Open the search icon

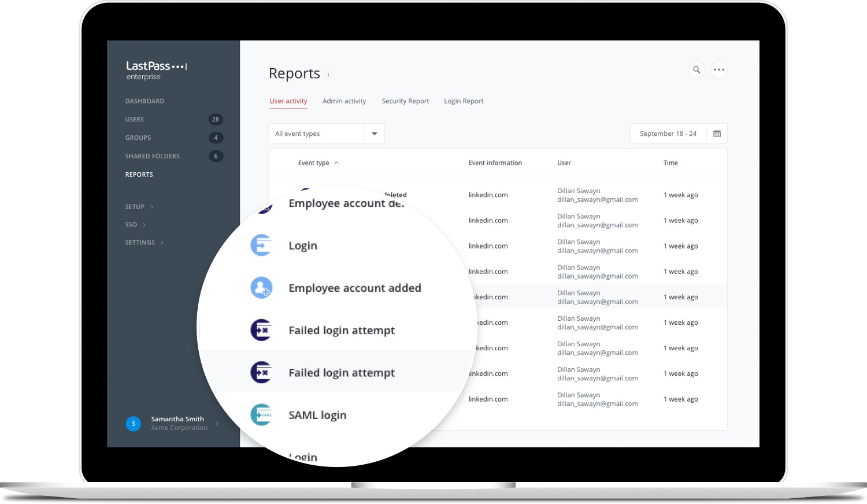point(696,69)
